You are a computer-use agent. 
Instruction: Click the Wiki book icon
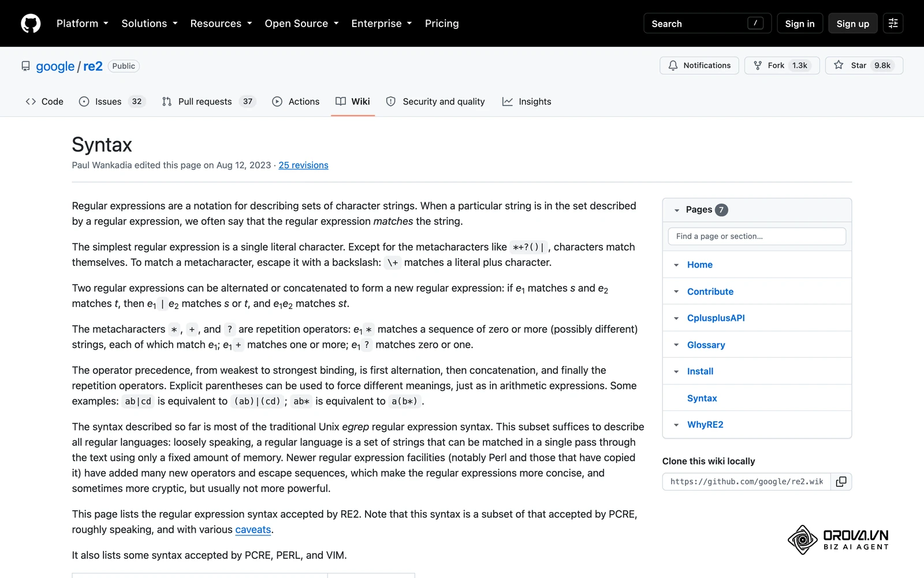[x=341, y=101]
